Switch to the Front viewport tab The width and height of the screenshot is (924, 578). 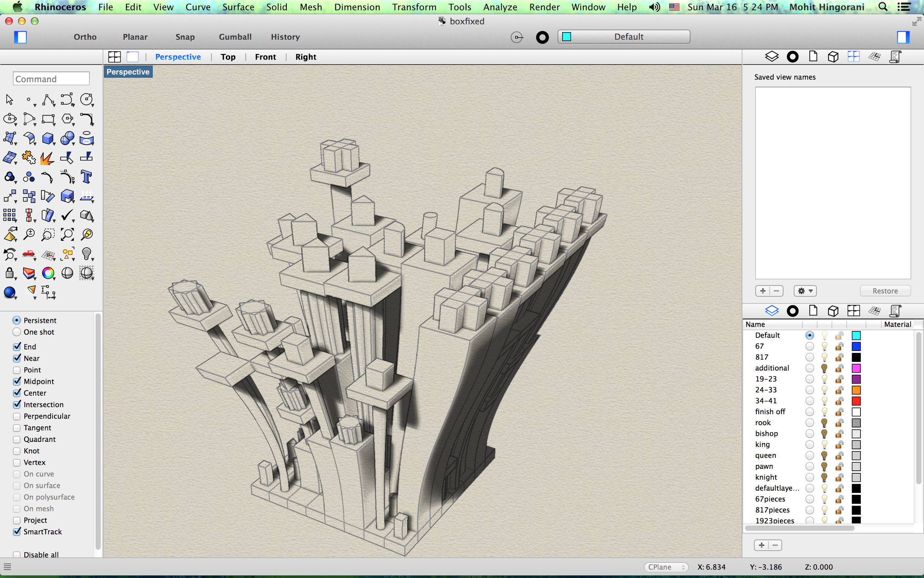click(265, 57)
